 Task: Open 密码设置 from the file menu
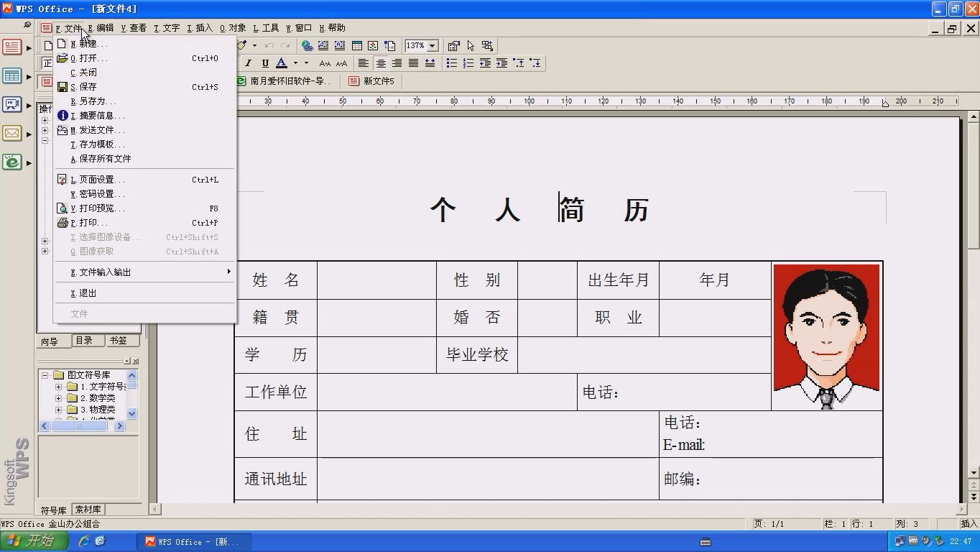pyautogui.click(x=144, y=194)
